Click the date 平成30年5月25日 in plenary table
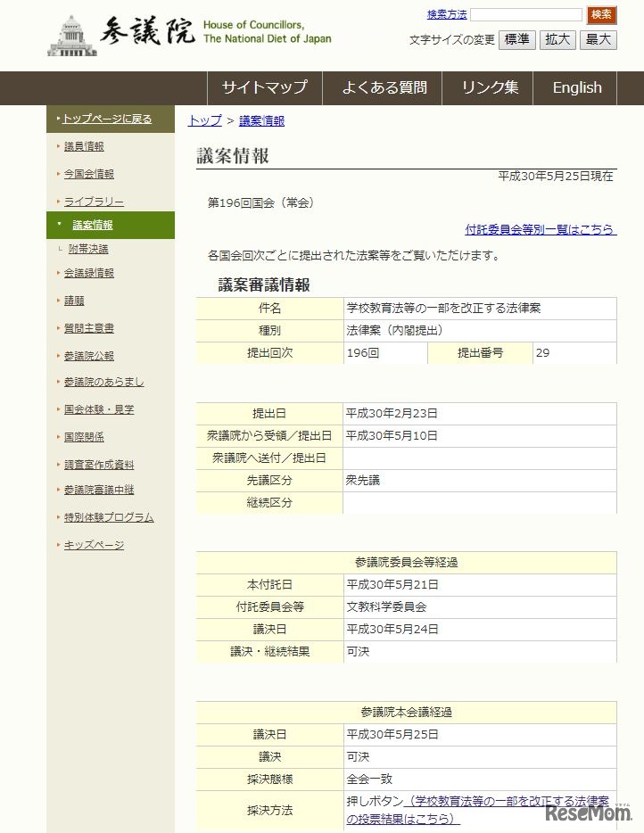Image resolution: width=644 pixels, height=833 pixels. (392, 734)
